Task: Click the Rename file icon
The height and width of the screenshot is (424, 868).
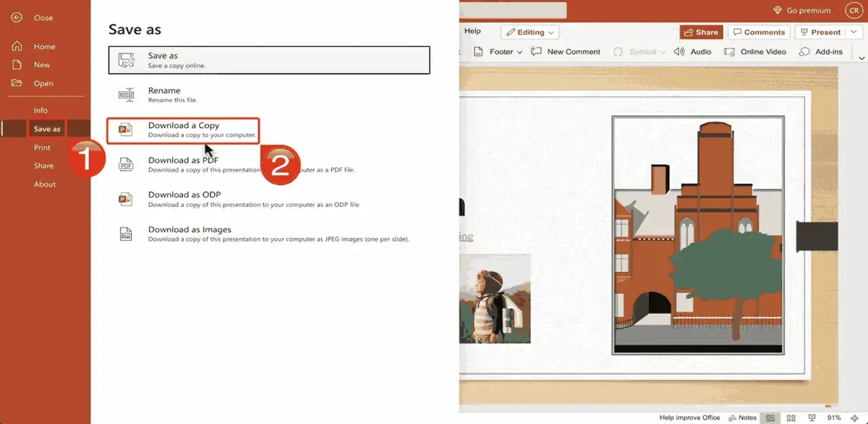Action: (126, 95)
